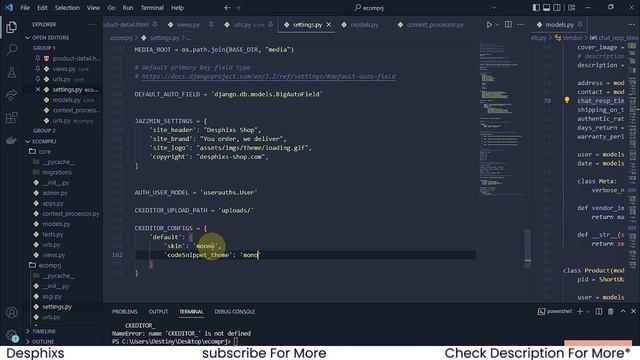Expand the Timeline section

pyautogui.click(x=44, y=331)
